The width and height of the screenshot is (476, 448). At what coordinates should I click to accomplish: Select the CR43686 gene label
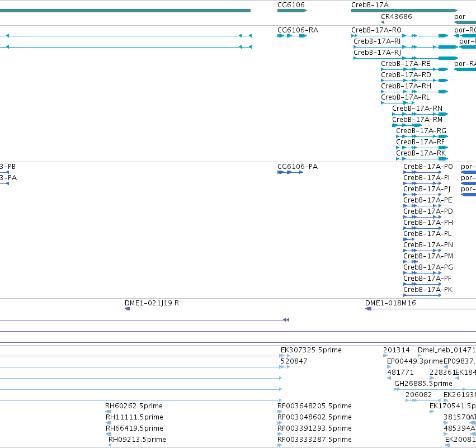click(x=396, y=17)
